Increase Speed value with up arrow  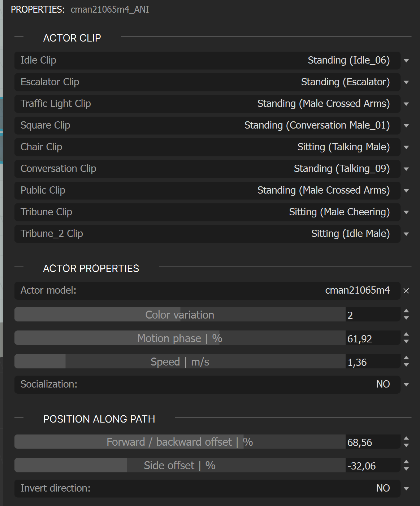point(406,358)
